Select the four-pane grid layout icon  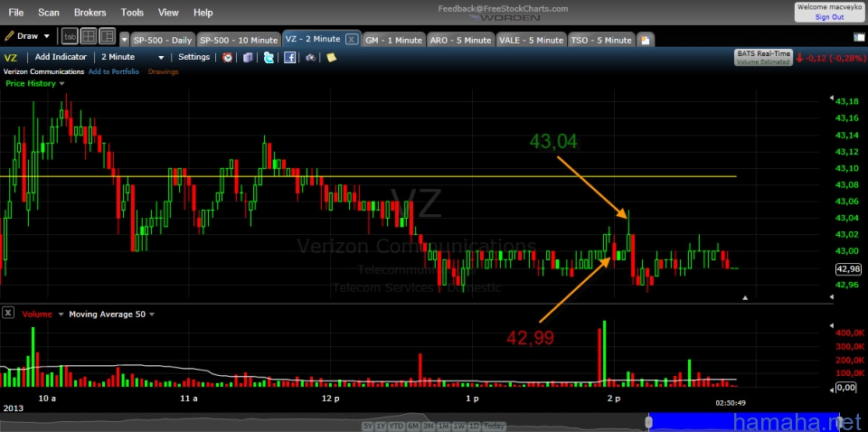(x=88, y=36)
